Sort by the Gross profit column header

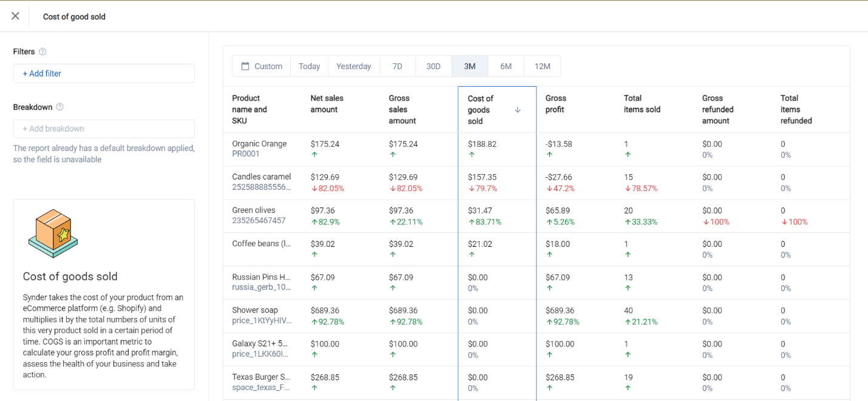(x=555, y=104)
